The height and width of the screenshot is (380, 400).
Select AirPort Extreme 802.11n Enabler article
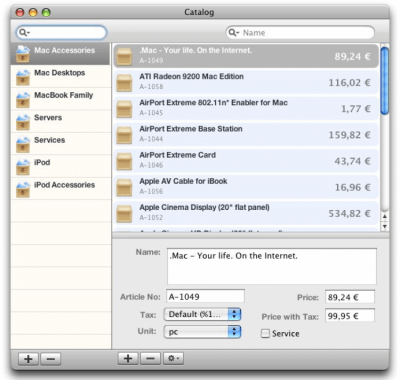[x=246, y=109]
